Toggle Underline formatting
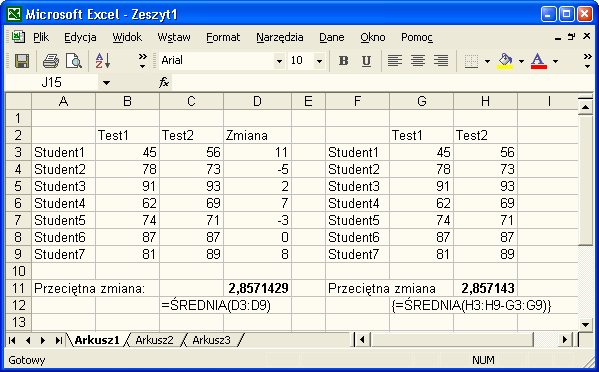Viewport: 599px width, 372px height. (366, 60)
